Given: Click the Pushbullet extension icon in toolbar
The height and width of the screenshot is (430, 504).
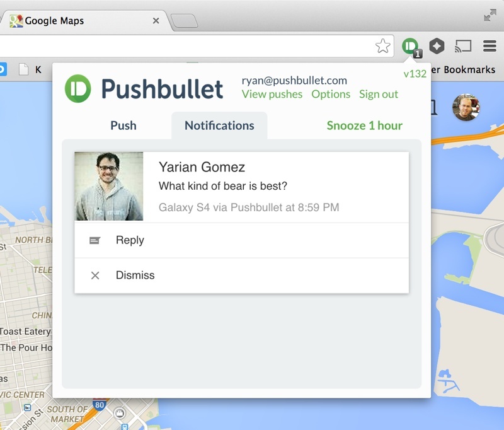Looking at the screenshot, I should tap(411, 46).
